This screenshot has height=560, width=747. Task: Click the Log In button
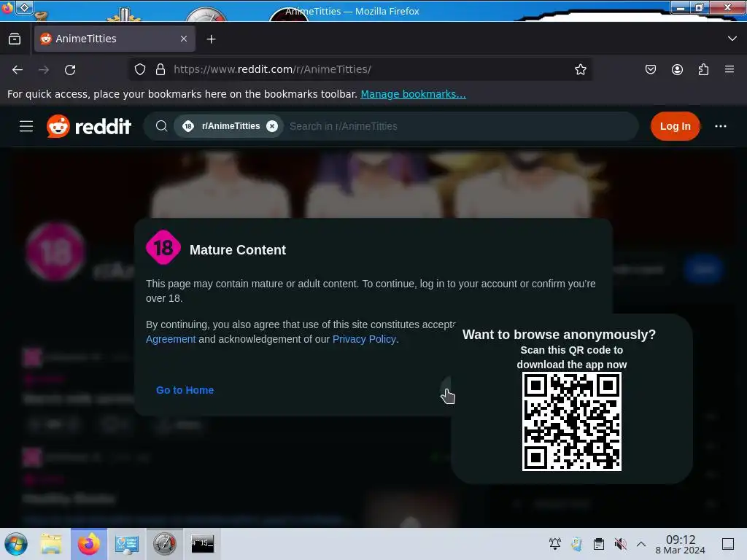click(x=675, y=126)
